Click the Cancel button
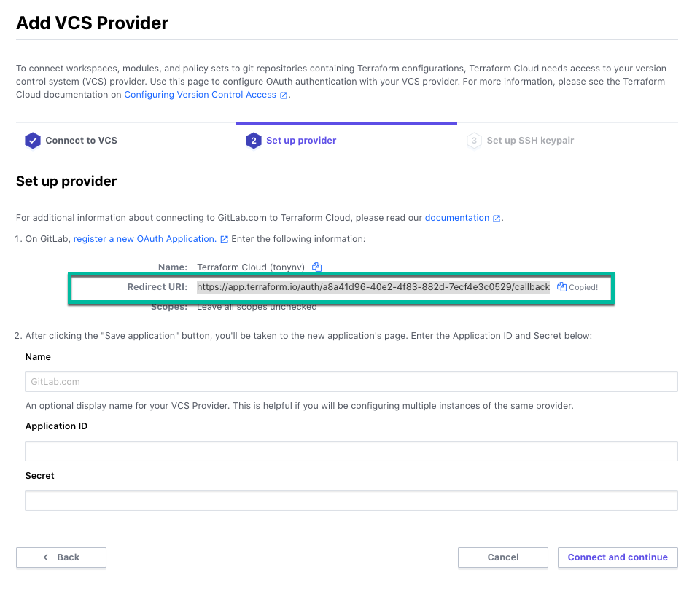 (x=502, y=557)
